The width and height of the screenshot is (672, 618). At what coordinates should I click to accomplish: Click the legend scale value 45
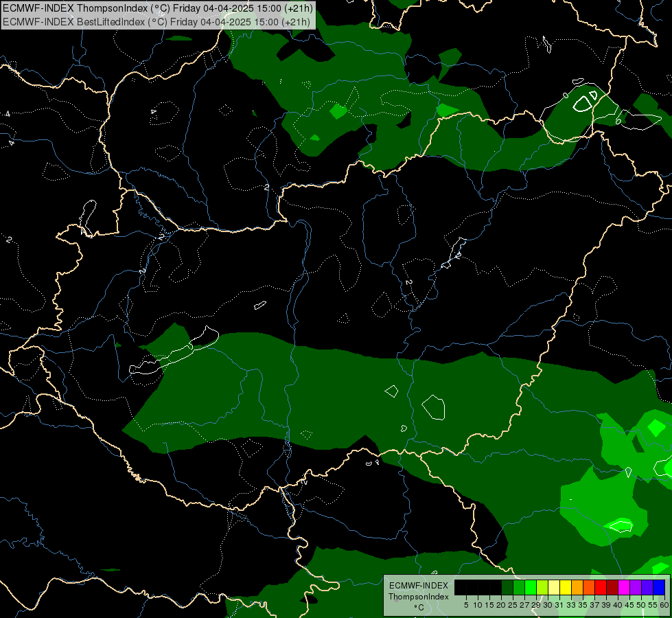click(629, 605)
